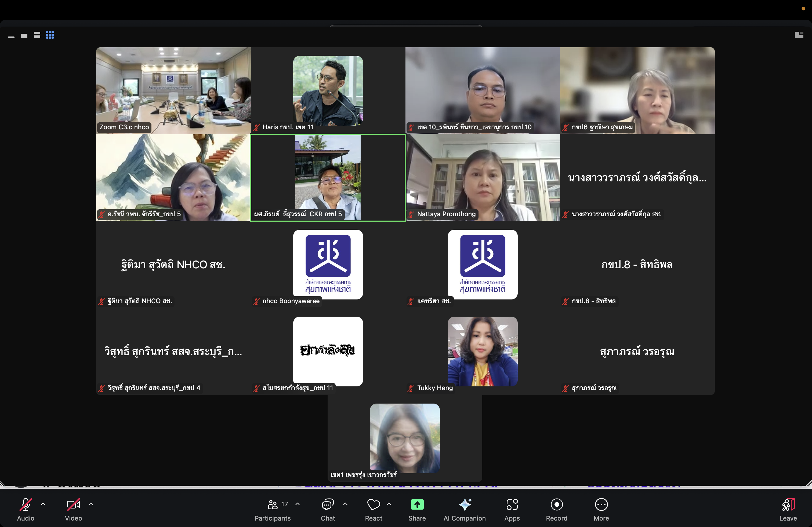
Task: Select the Nattaya Promthong video tile
Action: 483,177
